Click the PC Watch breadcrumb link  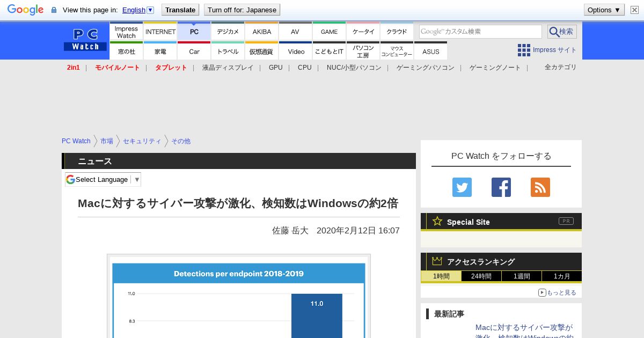[76, 141]
